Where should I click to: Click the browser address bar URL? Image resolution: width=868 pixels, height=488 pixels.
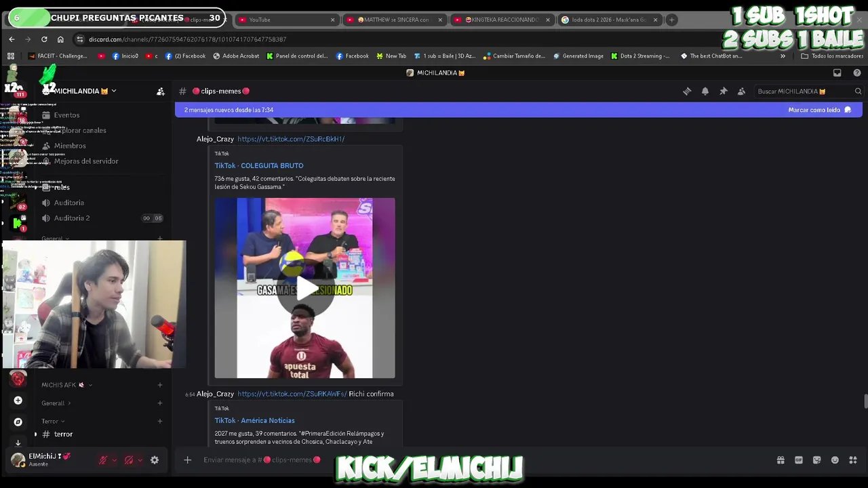coord(187,39)
